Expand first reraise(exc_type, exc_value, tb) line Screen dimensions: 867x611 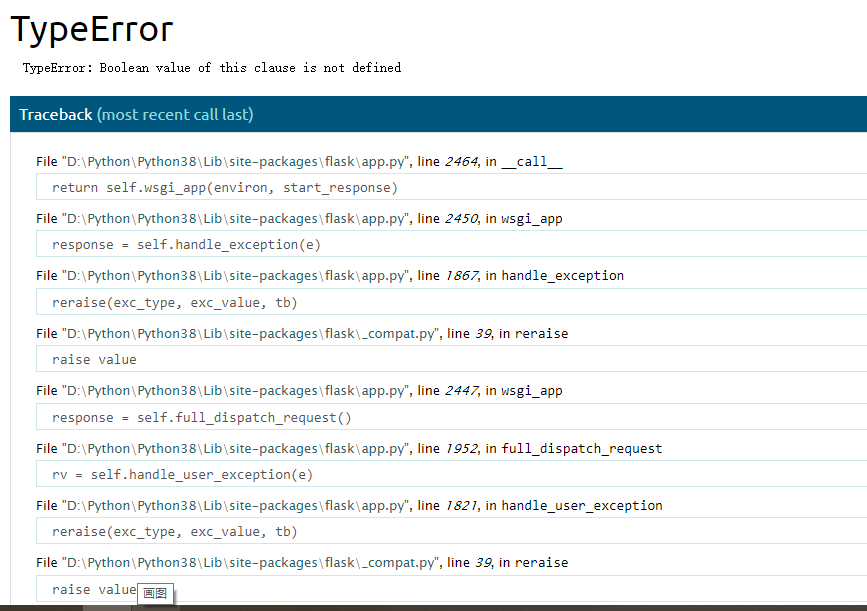click(x=451, y=302)
